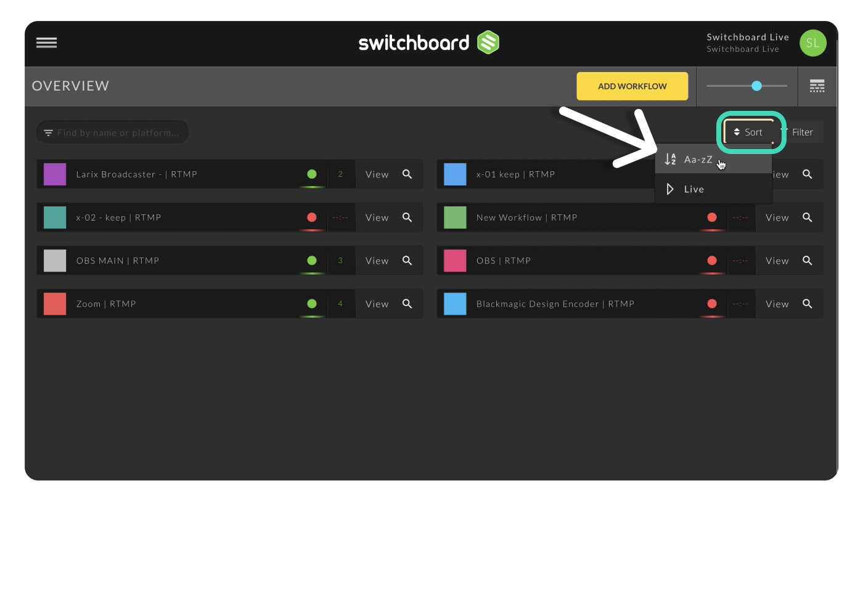Sort workflows alphabetically with Aa-zZ
This screenshot has height=616, width=863.
pyautogui.click(x=713, y=159)
